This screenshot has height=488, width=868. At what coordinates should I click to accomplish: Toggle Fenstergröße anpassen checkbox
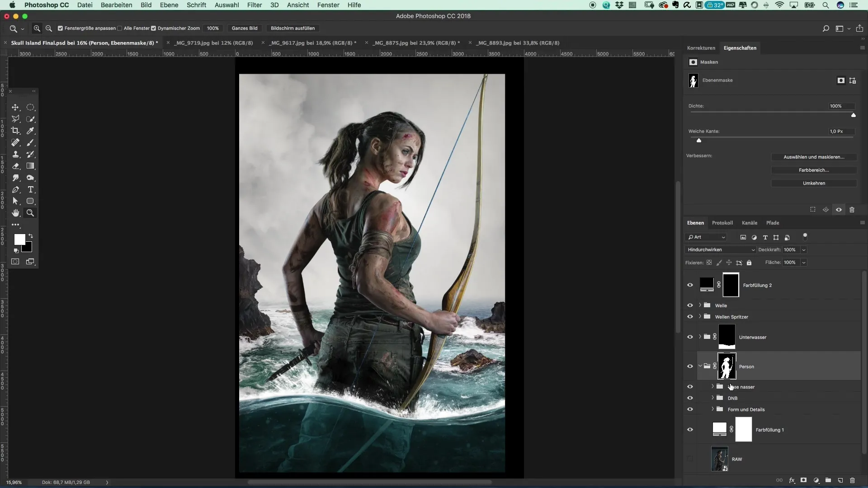[60, 28]
